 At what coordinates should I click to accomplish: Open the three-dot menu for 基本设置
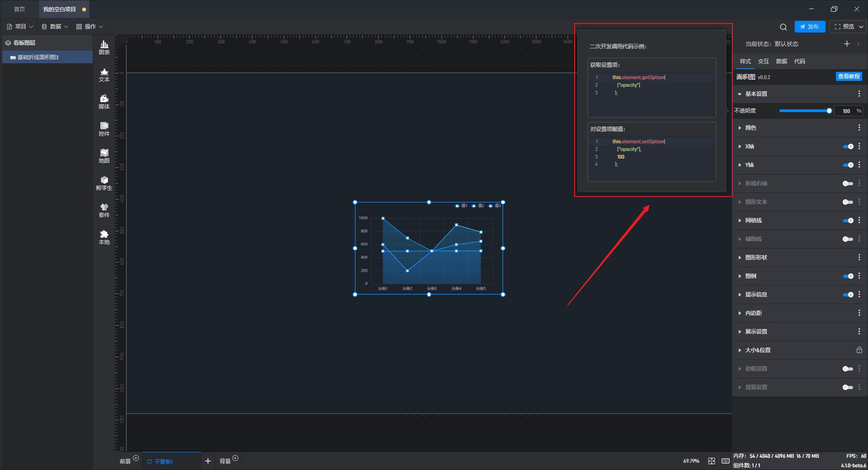point(859,94)
